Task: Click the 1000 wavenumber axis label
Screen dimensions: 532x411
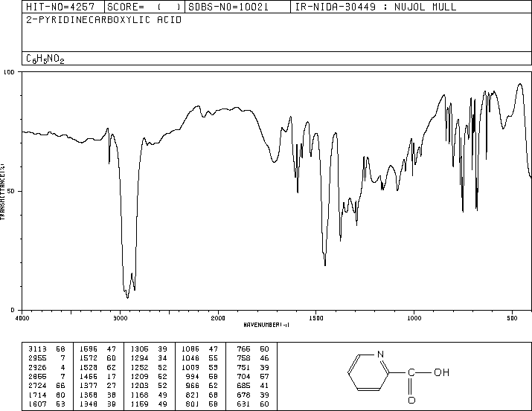Action: (414, 318)
